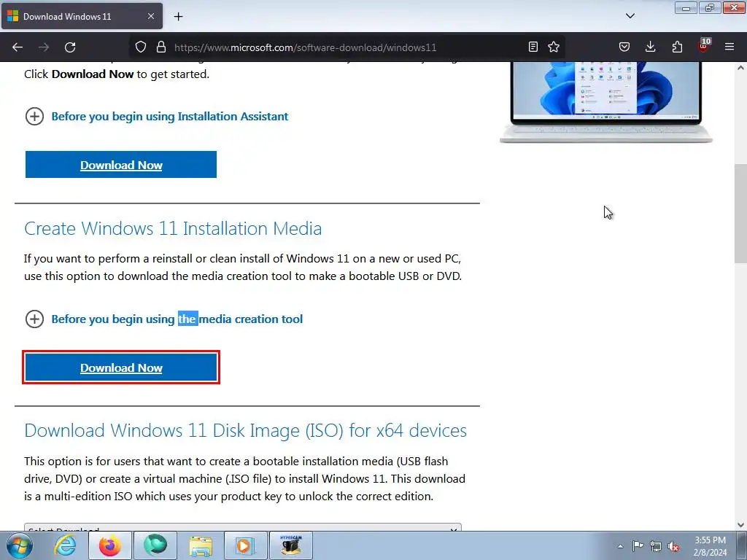Image resolution: width=747 pixels, height=560 pixels.
Task: Close the Download Windows 11 tab
Action: [150, 16]
